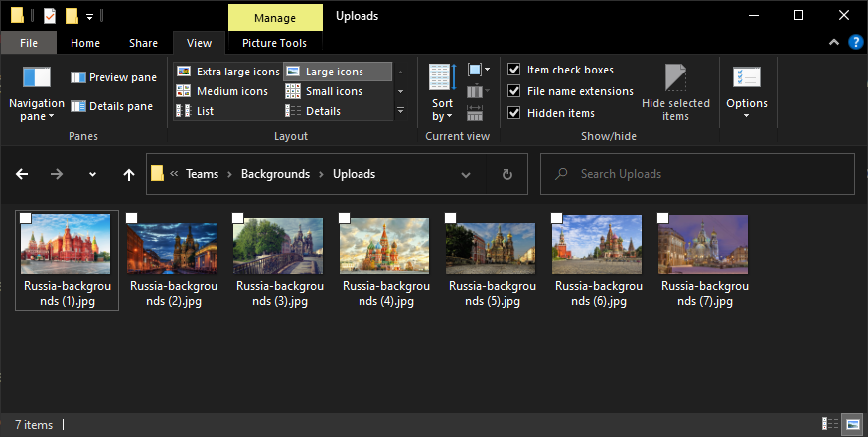Expand the Layout gallery options
This screenshot has height=437, width=868.
[401, 111]
